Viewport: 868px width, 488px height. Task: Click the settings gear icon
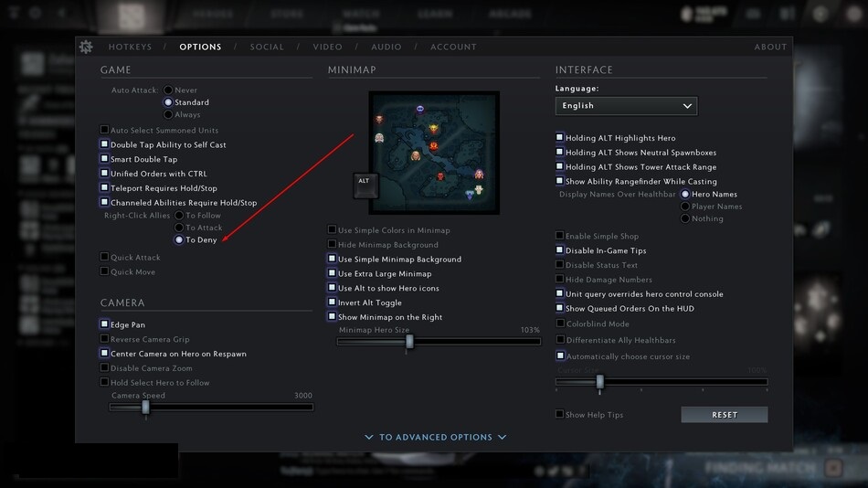pyautogui.click(x=86, y=48)
